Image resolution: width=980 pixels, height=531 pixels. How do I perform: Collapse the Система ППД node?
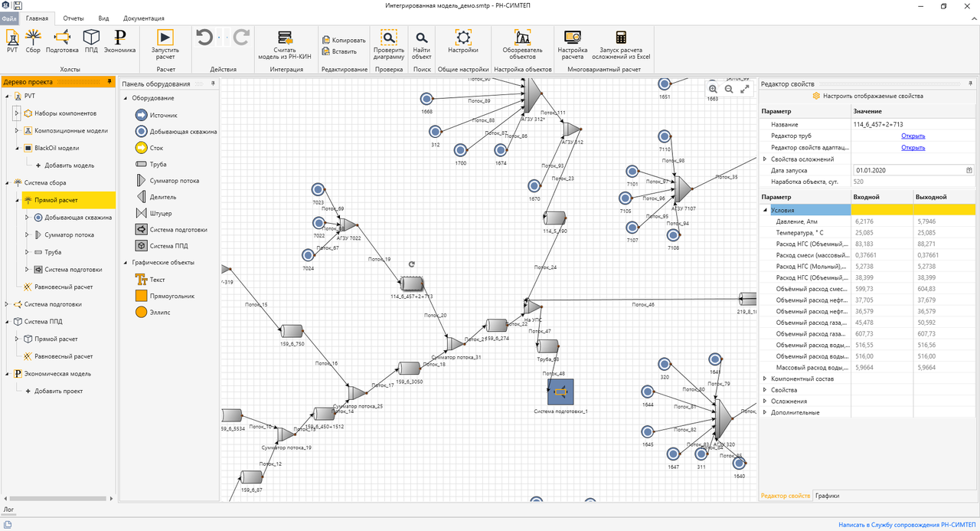click(6, 322)
